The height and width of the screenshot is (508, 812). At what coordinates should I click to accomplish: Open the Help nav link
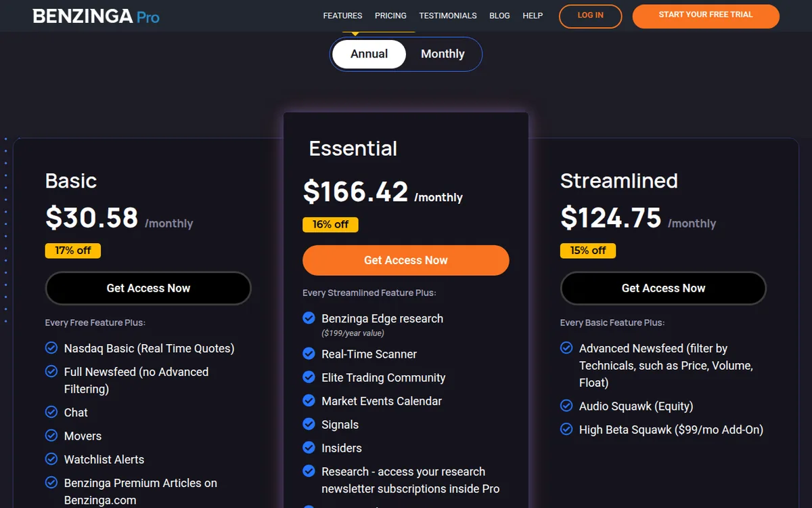[x=533, y=16]
